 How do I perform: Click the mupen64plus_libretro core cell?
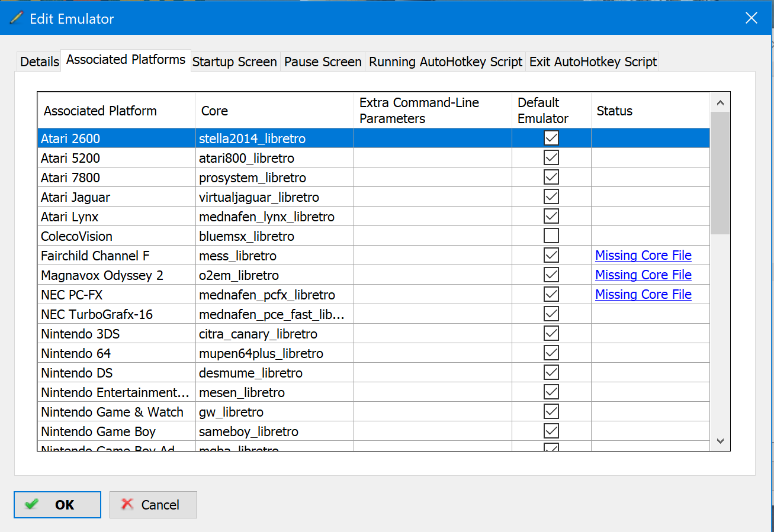(x=275, y=353)
